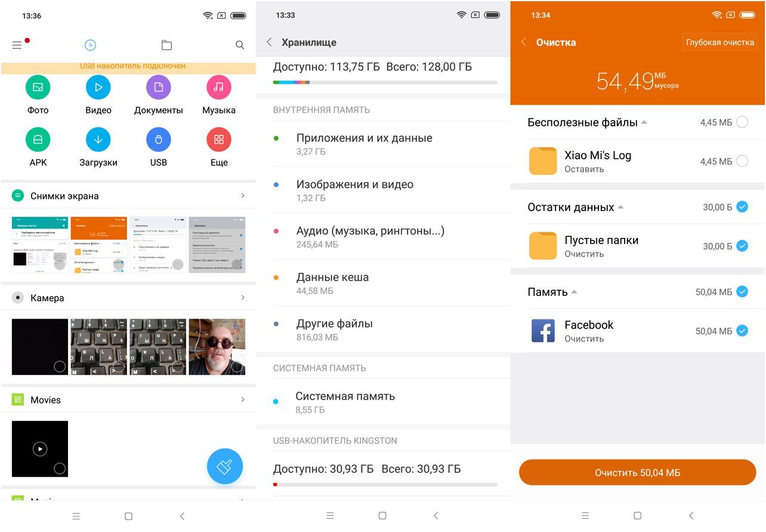Open Глубокая очистка deep clean
The height and width of the screenshot is (532, 766).
[x=720, y=42]
